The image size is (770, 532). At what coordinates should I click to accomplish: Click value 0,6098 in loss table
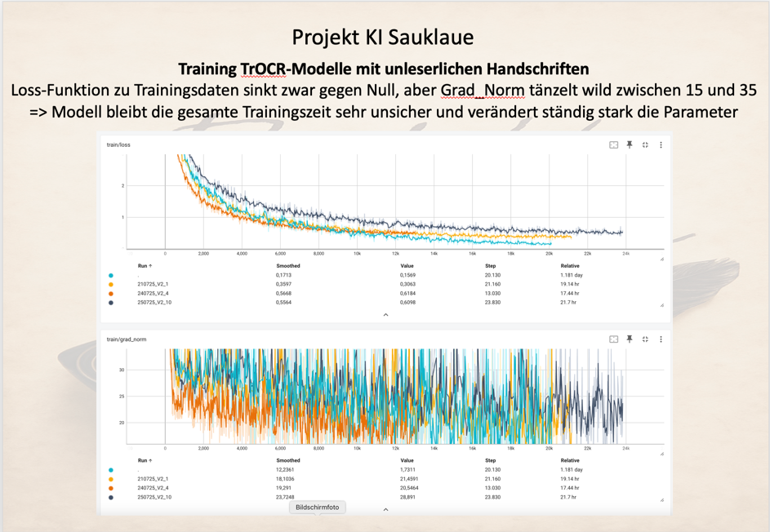pyautogui.click(x=407, y=303)
